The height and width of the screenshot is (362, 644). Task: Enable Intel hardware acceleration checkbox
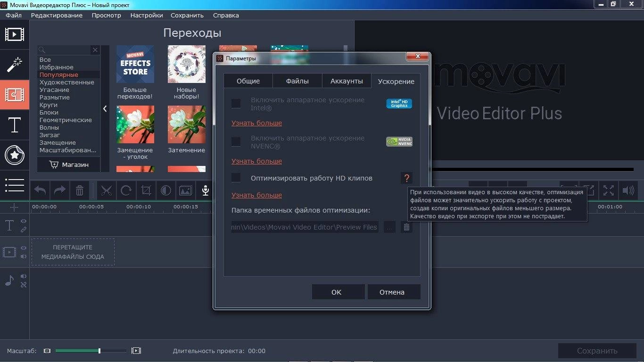coord(236,103)
